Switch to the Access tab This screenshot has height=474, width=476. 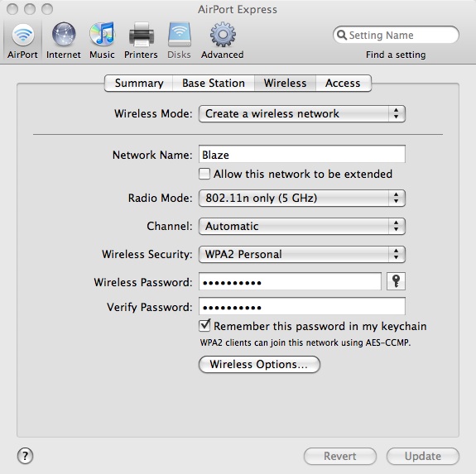[343, 83]
